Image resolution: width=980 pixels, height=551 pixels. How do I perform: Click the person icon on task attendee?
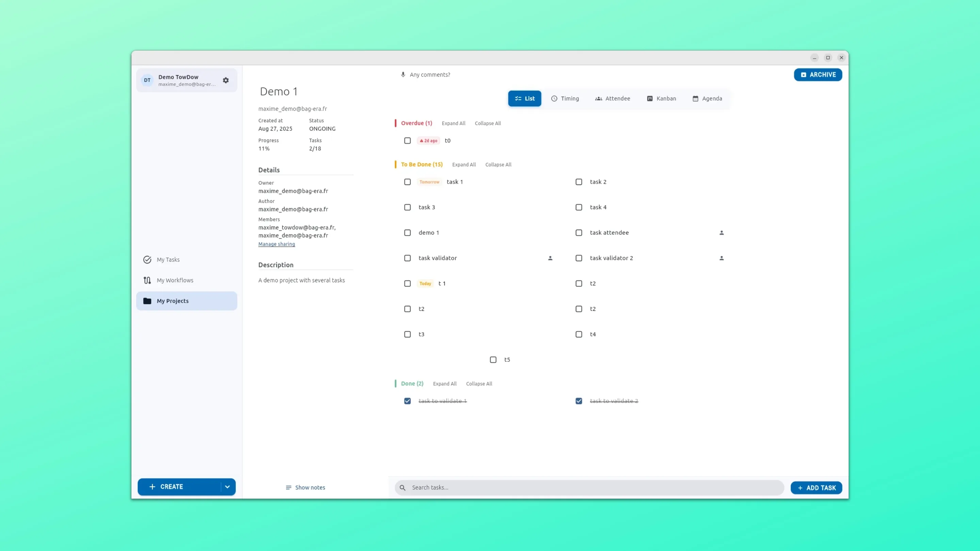(721, 233)
